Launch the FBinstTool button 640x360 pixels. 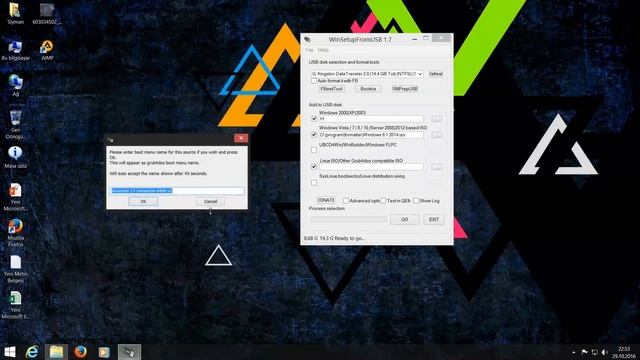click(331, 89)
